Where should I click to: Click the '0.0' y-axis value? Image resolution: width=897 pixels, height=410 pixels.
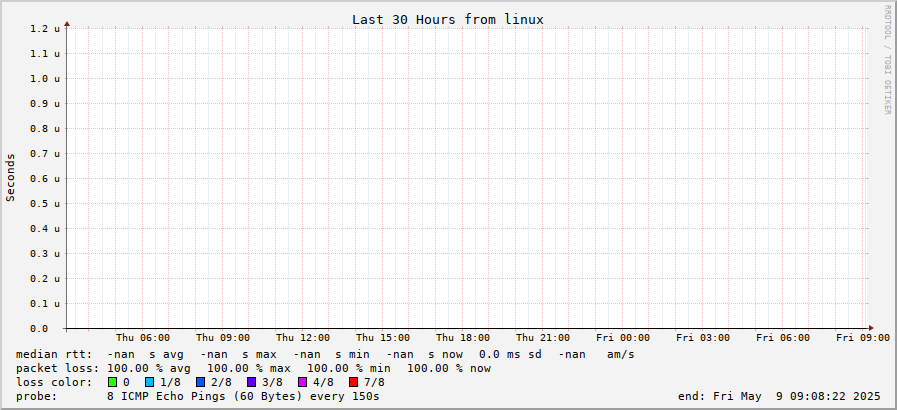click(x=39, y=329)
